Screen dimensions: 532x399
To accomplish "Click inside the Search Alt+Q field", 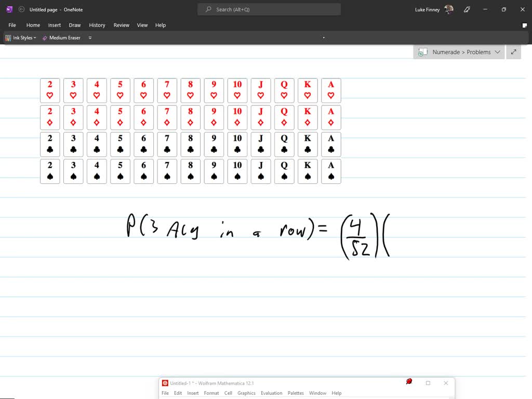I will pyautogui.click(x=269, y=9).
